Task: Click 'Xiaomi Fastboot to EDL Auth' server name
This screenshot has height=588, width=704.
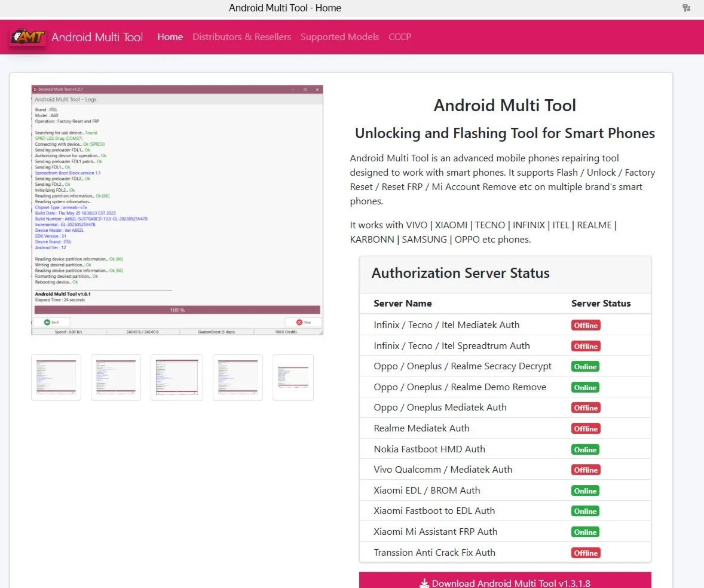Action: tap(434, 511)
